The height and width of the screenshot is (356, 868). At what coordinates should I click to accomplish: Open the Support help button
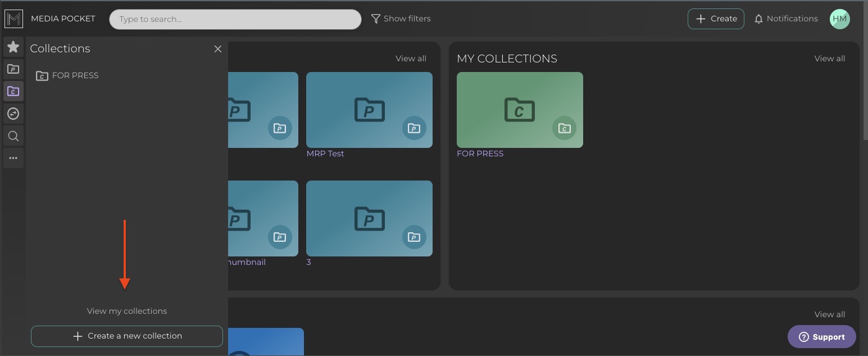click(821, 337)
